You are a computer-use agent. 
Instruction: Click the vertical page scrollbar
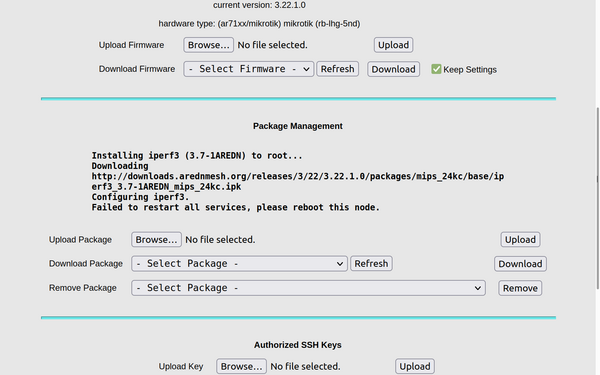point(597,198)
